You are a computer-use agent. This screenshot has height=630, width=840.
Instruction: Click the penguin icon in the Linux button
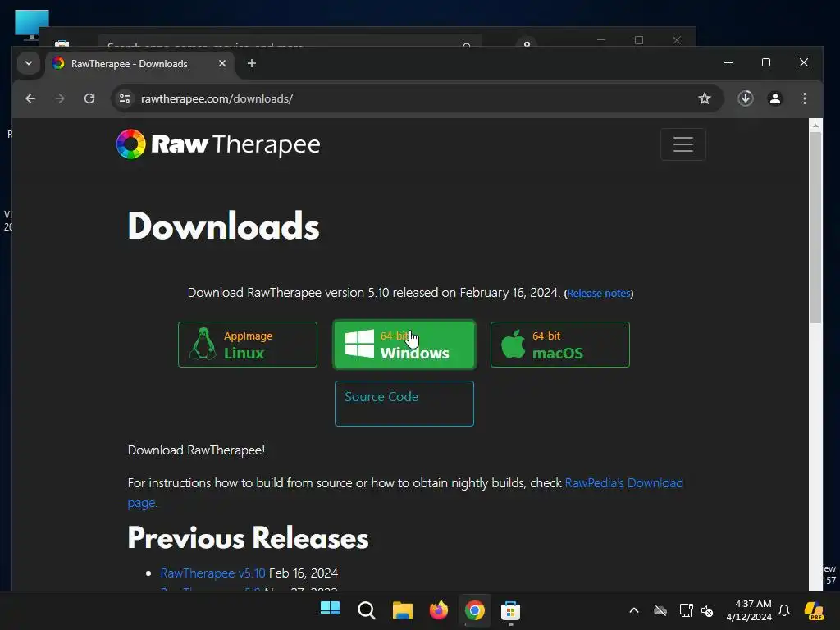[x=203, y=344]
